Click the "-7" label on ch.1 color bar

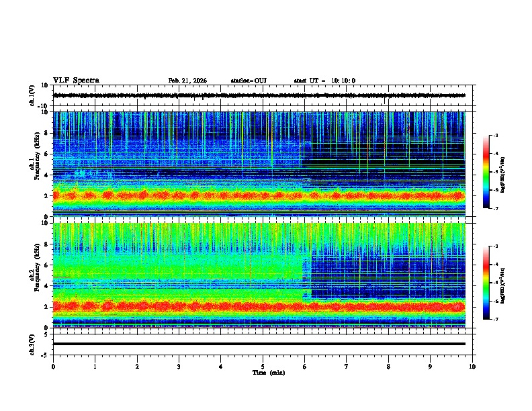[495, 209]
